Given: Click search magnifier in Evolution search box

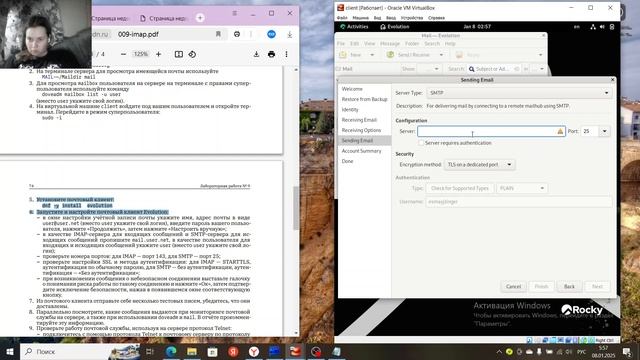Looking at the screenshot, I should (x=471, y=69).
